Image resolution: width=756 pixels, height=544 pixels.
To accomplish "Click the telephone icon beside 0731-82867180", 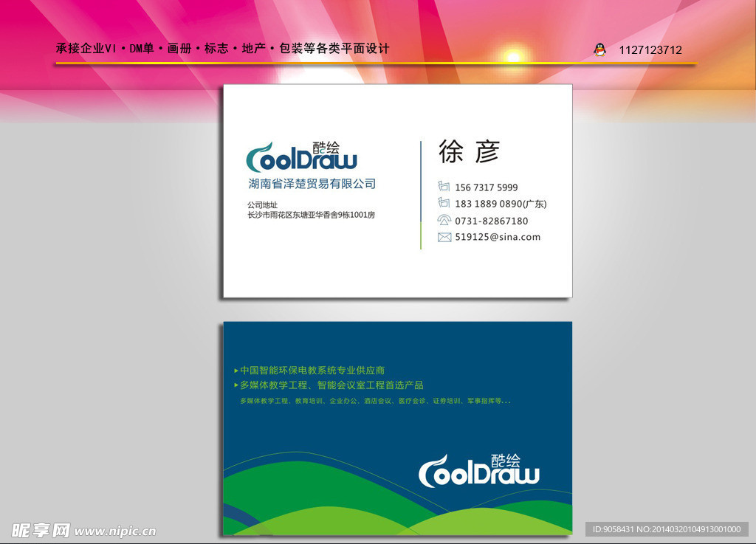I will pyautogui.click(x=444, y=220).
